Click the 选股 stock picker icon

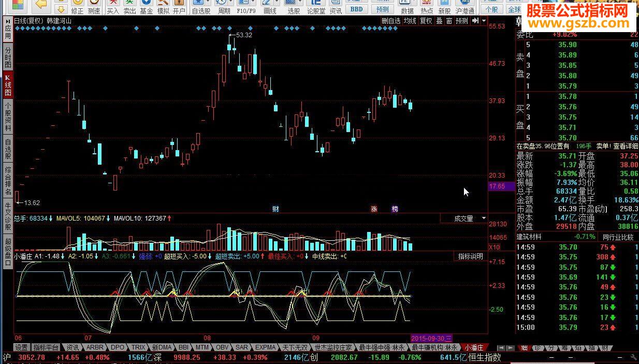tap(294, 7)
